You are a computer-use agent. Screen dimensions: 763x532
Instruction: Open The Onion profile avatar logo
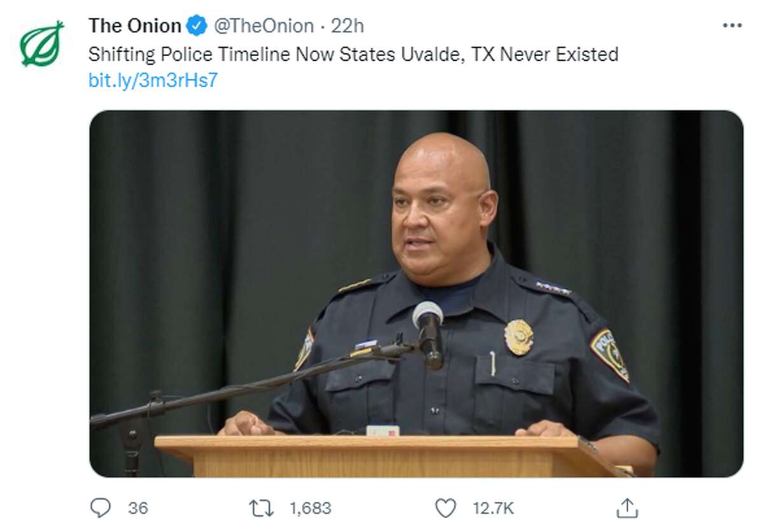pyautogui.click(x=42, y=43)
